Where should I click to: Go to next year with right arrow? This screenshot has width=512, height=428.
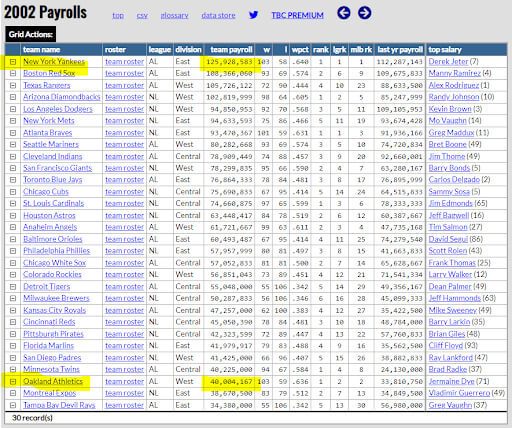(x=364, y=13)
